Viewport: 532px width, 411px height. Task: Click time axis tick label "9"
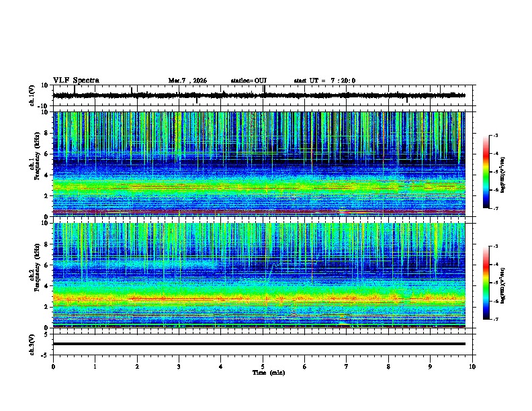pyautogui.click(x=430, y=367)
